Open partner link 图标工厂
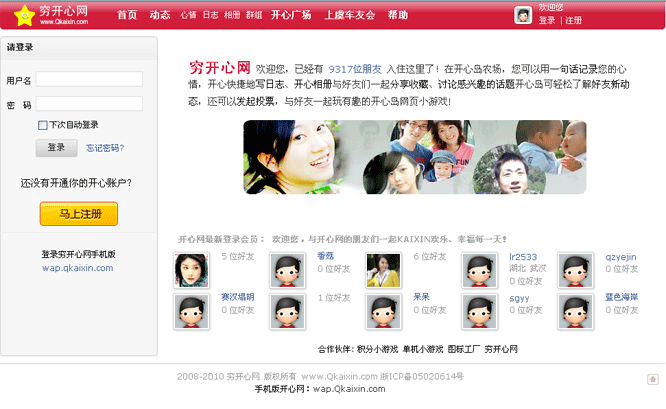The width and height of the screenshot is (666, 409). 464,349
